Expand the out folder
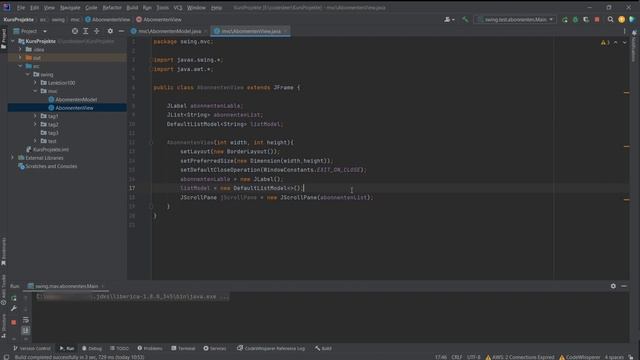640x360 pixels. tap(20, 58)
